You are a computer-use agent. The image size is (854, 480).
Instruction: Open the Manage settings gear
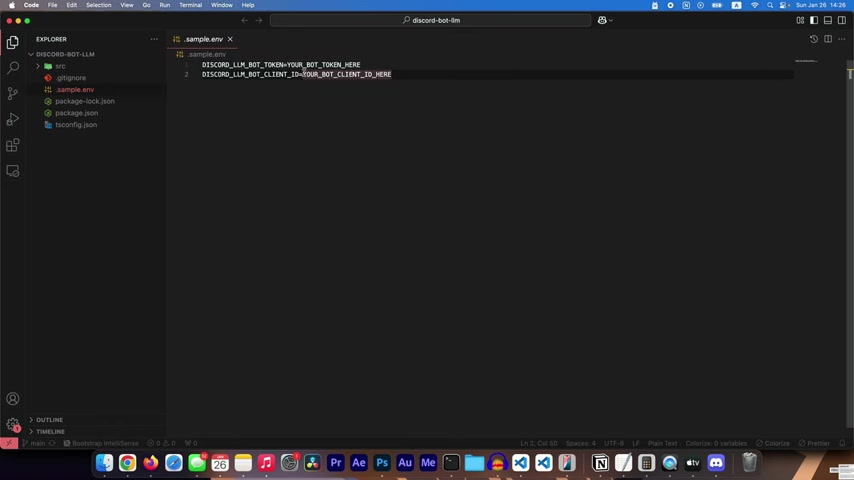click(x=13, y=424)
